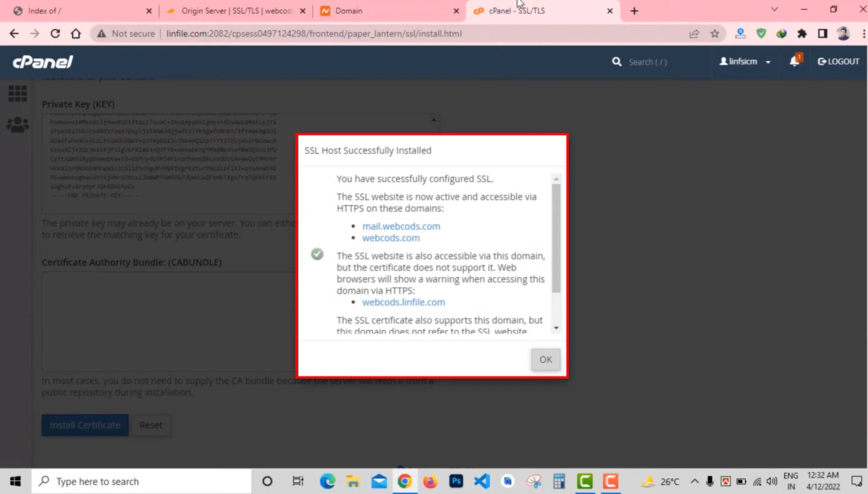Viewport: 868px width, 494px height.
Task: Open the Windows notification center
Action: click(857, 481)
